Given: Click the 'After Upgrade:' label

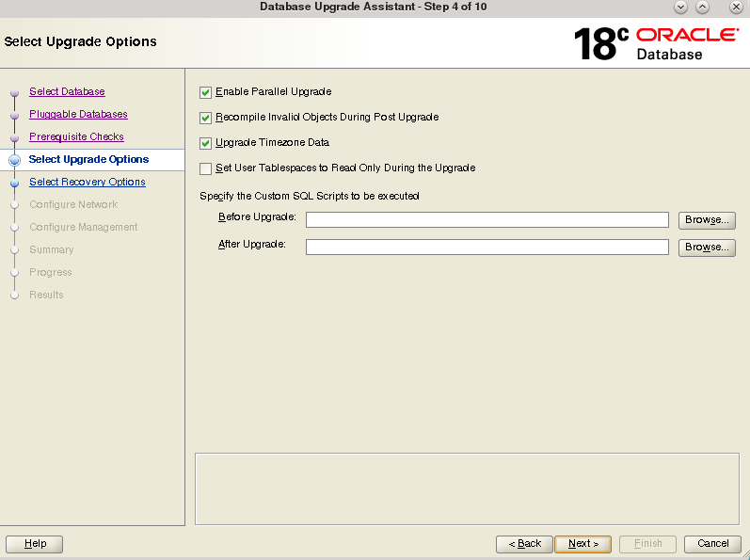Looking at the screenshot, I should click(x=252, y=245).
